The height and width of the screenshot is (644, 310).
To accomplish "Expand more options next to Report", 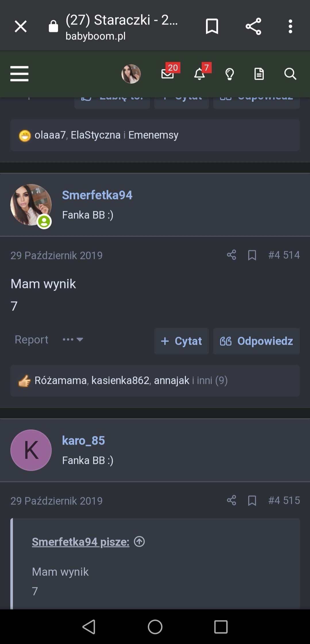I will click(73, 340).
